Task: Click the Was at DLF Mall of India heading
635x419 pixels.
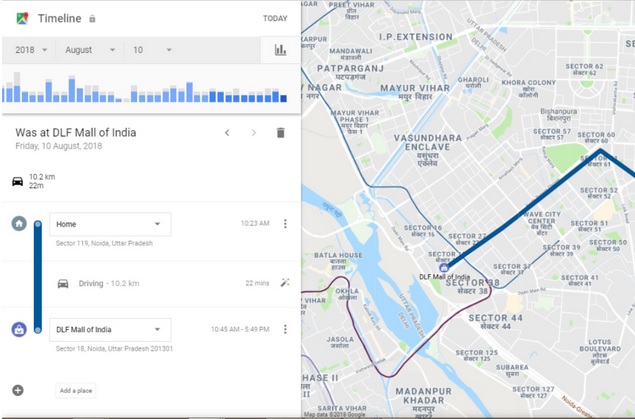Action: pyautogui.click(x=76, y=132)
